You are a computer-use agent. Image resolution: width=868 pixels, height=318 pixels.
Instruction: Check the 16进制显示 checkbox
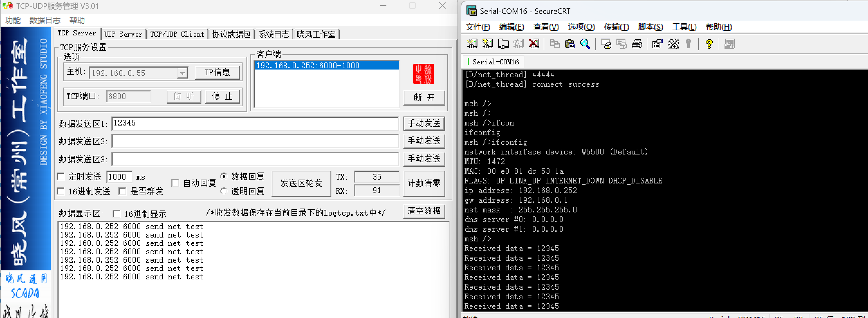[x=116, y=214]
